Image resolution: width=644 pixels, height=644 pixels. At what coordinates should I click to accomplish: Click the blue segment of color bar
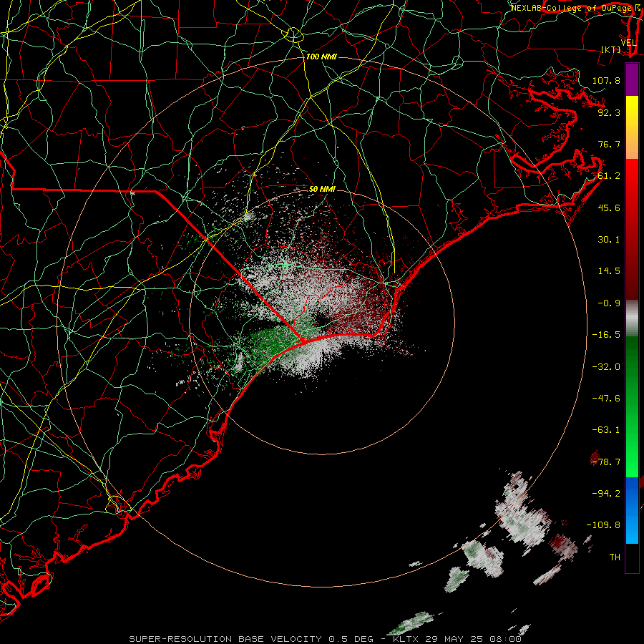tap(632, 510)
